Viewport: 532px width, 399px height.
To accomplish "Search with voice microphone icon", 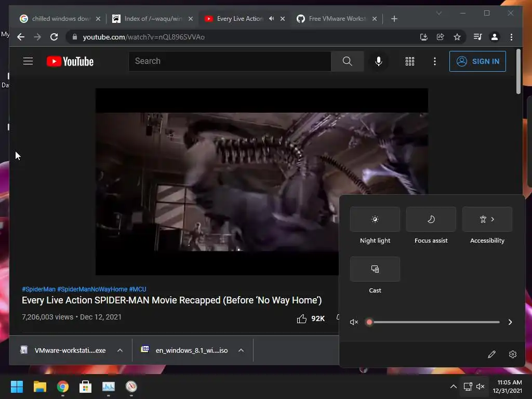I will (379, 61).
